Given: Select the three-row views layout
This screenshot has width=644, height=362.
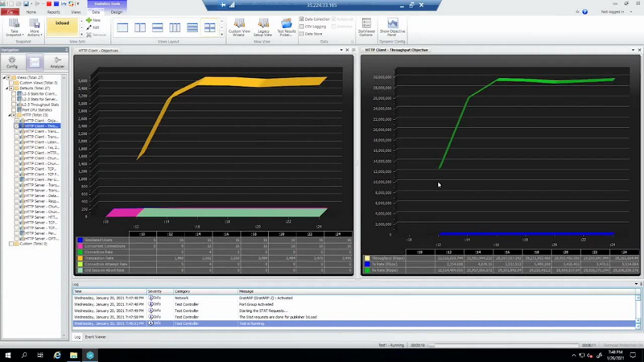Looking at the screenshot, I should (192, 27).
